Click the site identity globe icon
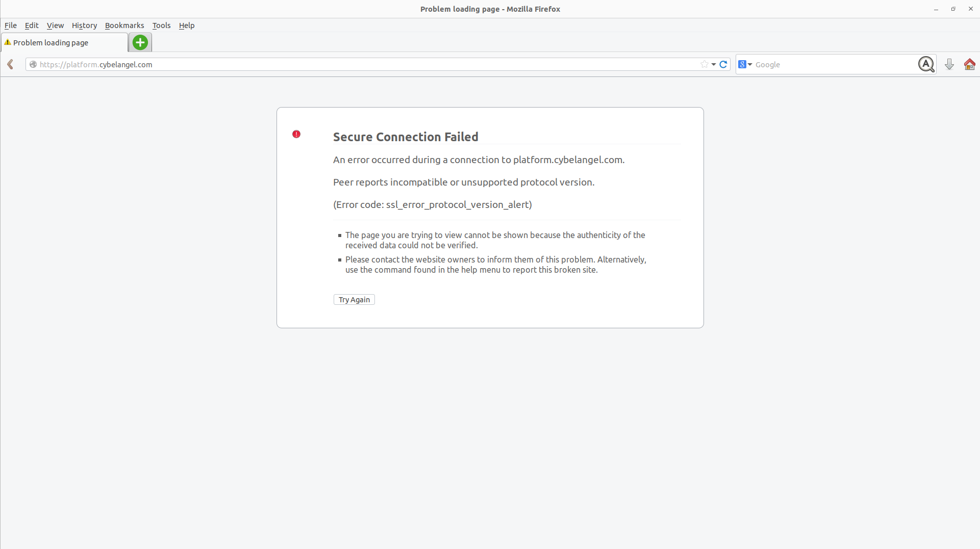This screenshot has width=980, height=549. pyautogui.click(x=33, y=64)
